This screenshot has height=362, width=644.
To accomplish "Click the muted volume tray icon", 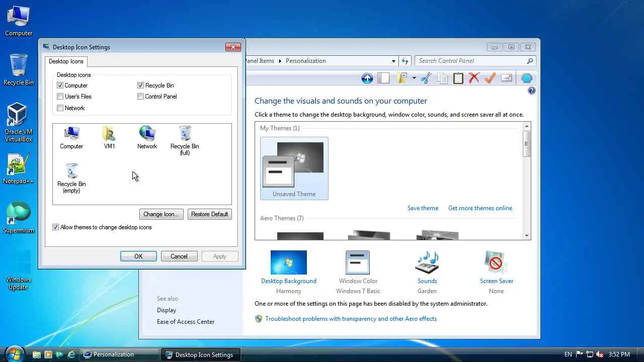I will point(600,354).
